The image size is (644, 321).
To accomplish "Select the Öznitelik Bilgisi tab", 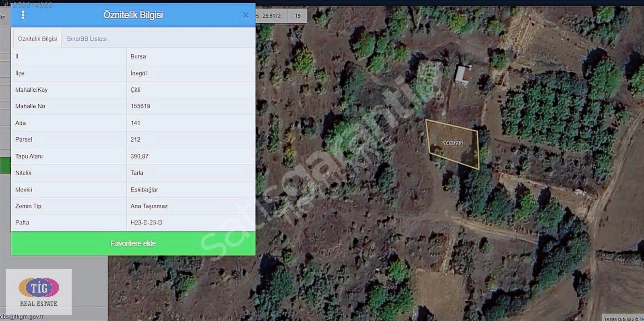I will (x=37, y=39).
